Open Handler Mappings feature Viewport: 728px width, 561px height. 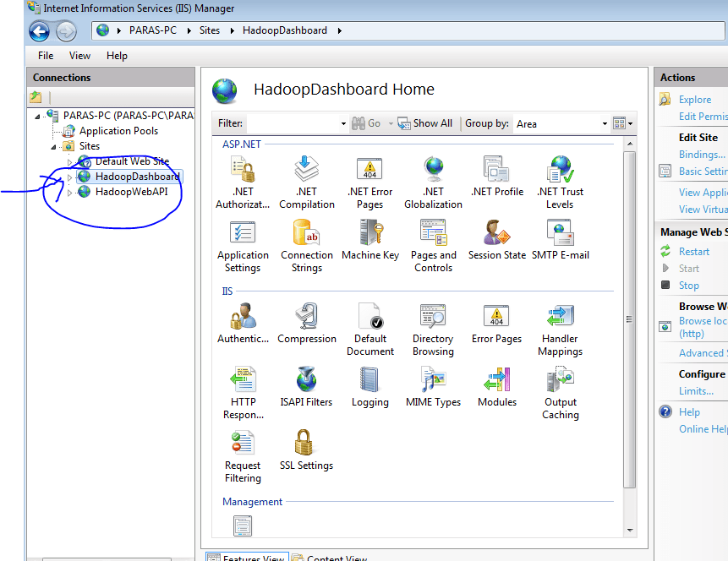[560, 330]
